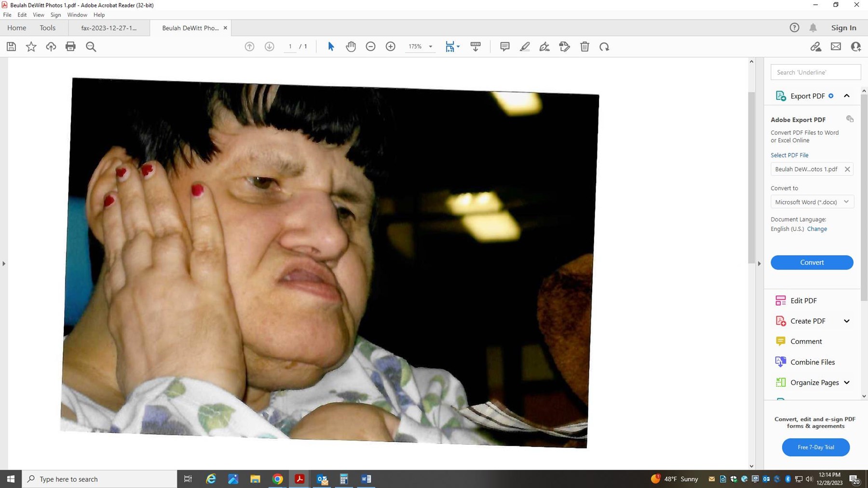Open the Add comment sticky note tool
This screenshot has width=868, height=488.
tap(505, 47)
